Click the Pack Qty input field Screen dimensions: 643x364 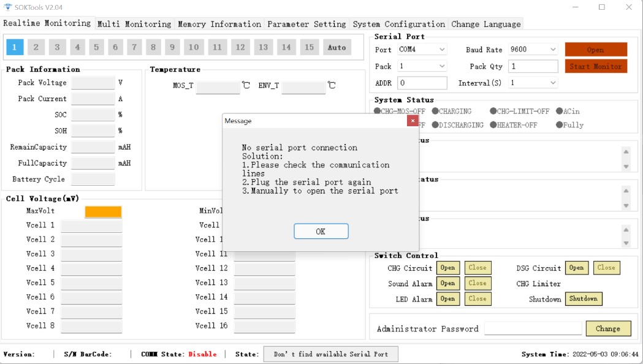(533, 66)
